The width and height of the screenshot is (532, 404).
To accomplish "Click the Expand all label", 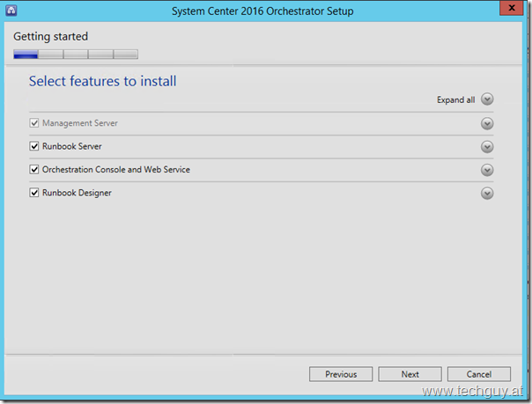I will pyautogui.click(x=455, y=100).
